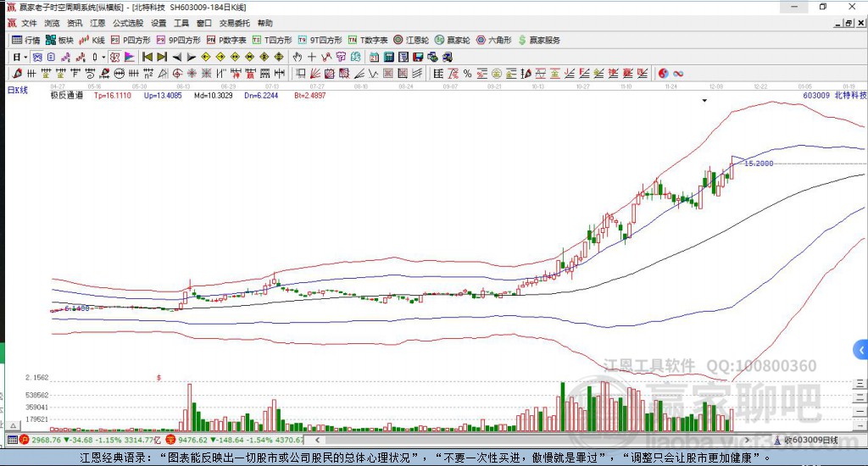Click the red 深 Shenzhen index badge
868x466 pixels.
pyautogui.click(x=170, y=440)
